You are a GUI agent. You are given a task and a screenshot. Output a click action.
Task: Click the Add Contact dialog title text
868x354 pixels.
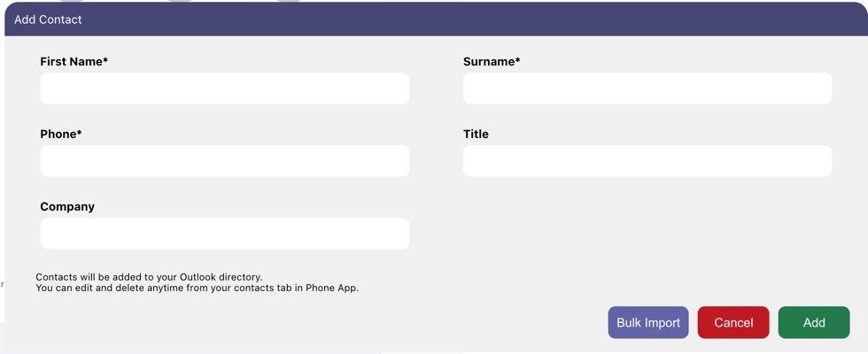pos(48,19)
